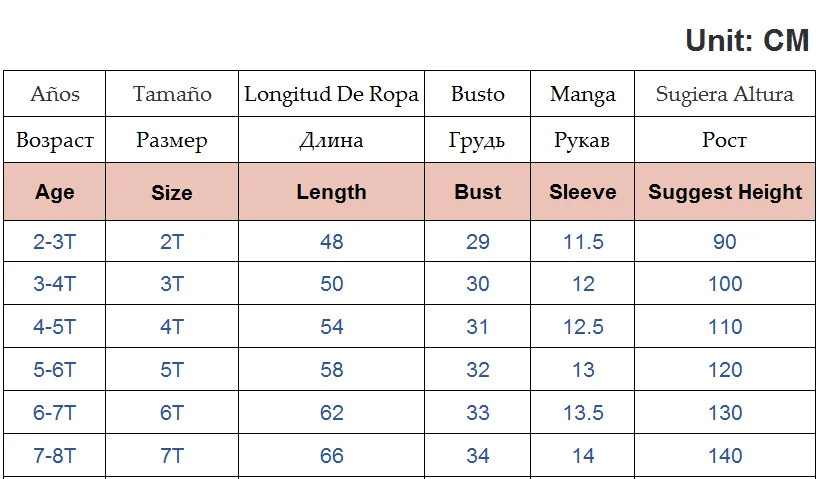Select sleeve value 11.5
Viewport: 819px width, 479px height.
coord(583,241)
